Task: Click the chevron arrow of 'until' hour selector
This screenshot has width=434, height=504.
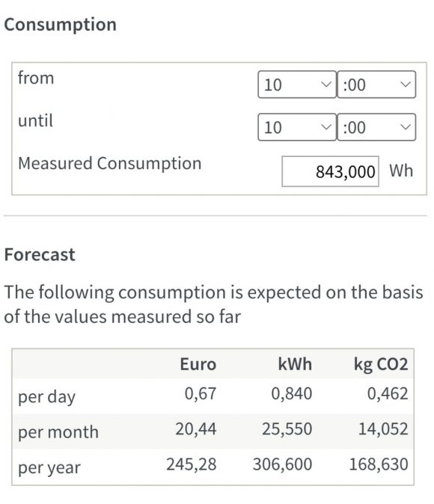Action: pyautogui.click(x=326, y=127)
